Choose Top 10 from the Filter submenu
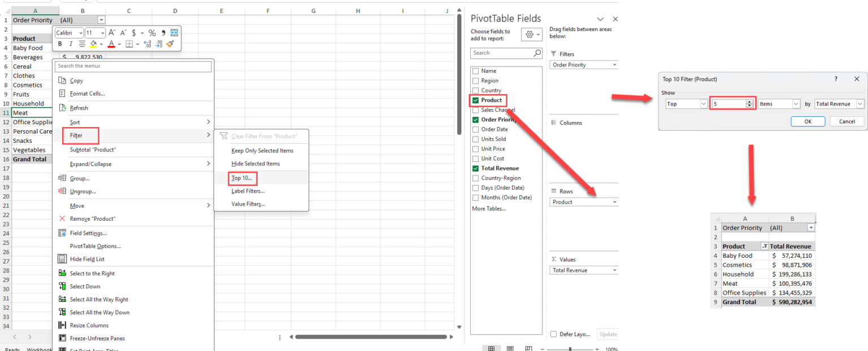The height and width of the screenshot is (351, 868). [x=242, y=178]
